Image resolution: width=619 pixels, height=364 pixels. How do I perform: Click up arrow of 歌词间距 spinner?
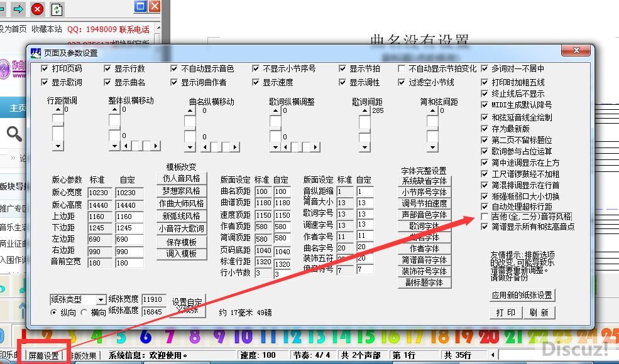[364, 111]
